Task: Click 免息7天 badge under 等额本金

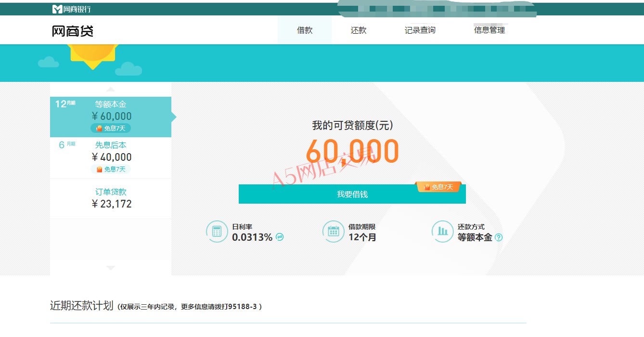Action: (x=111, y=128)
